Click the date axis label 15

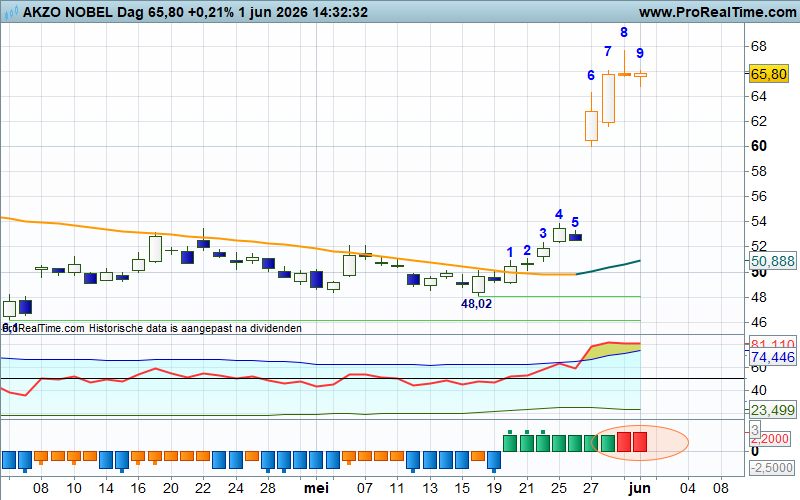(462, 488)
